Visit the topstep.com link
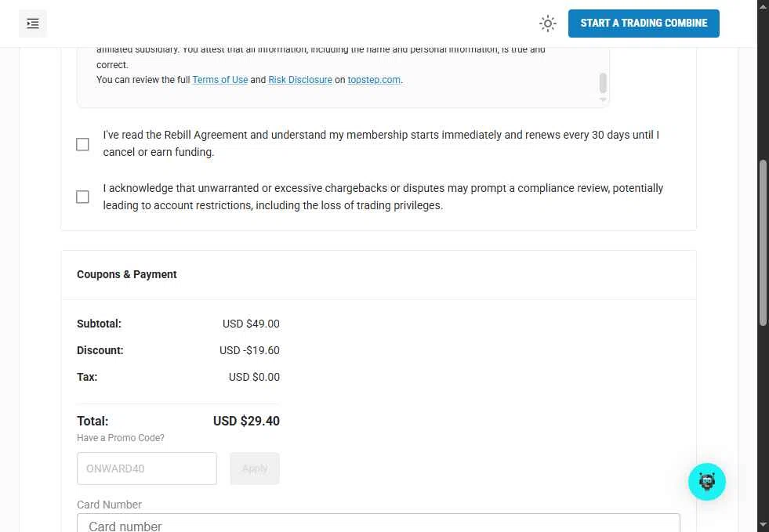This screenshot has width=769, height=532. (374, 80)
